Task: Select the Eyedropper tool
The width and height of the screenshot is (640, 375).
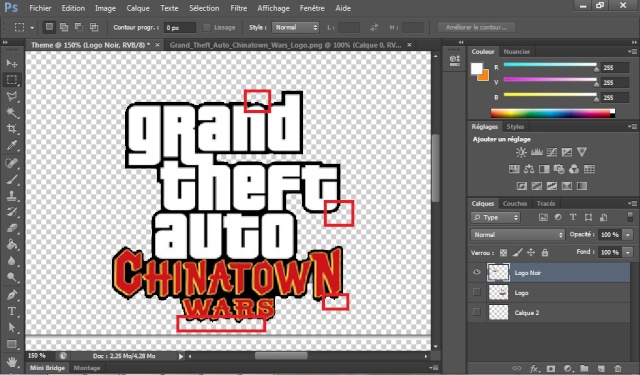Action: (x=12, y=145)
